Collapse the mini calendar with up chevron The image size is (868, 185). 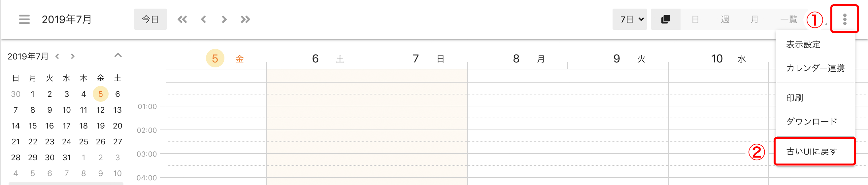pos(118,55)
